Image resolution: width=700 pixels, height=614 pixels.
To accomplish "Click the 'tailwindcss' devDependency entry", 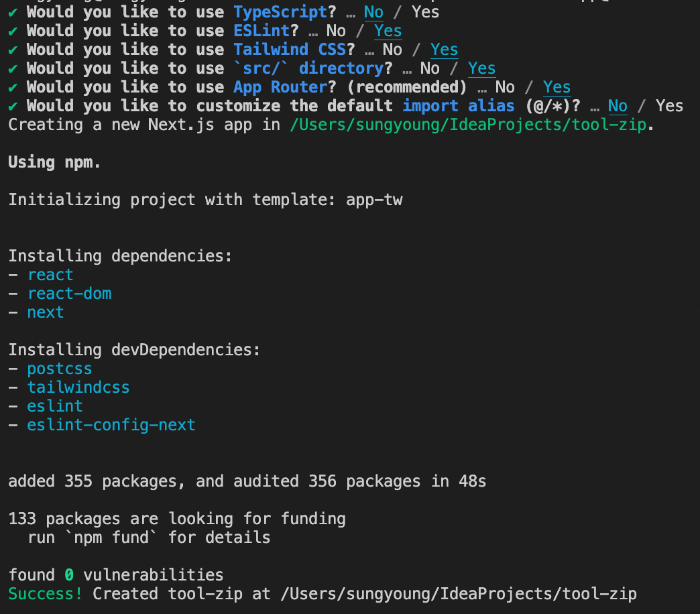I will (x=78, y=387).
